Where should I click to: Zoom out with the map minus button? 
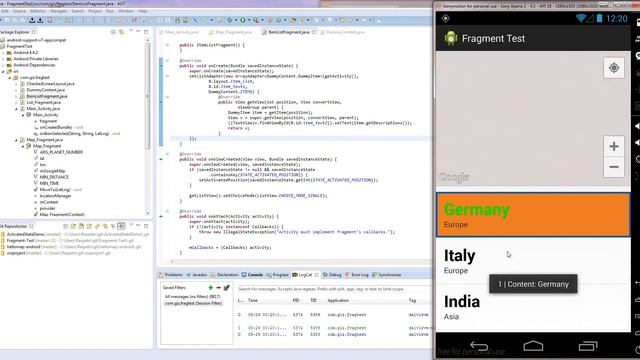pos(614,167)
